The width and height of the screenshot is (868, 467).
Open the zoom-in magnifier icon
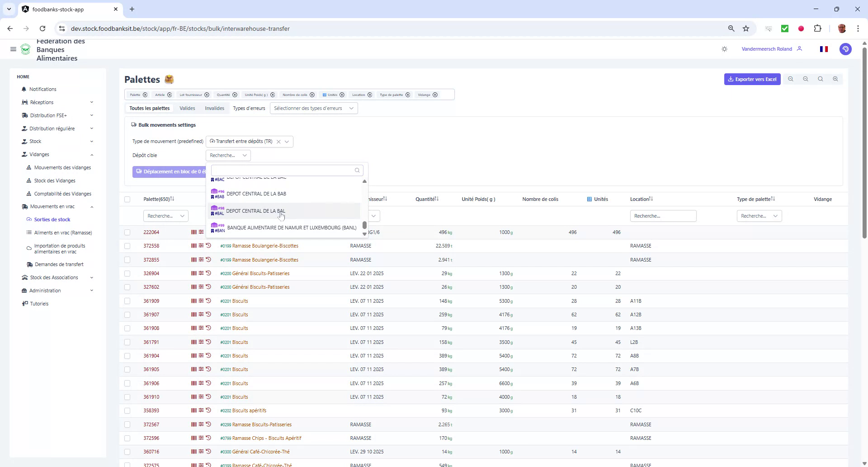[x=835, y=79]
